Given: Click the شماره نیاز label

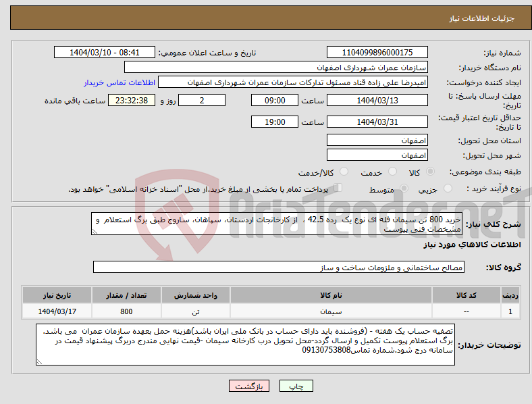Looking at the screenshot, I should coord(502,53).
